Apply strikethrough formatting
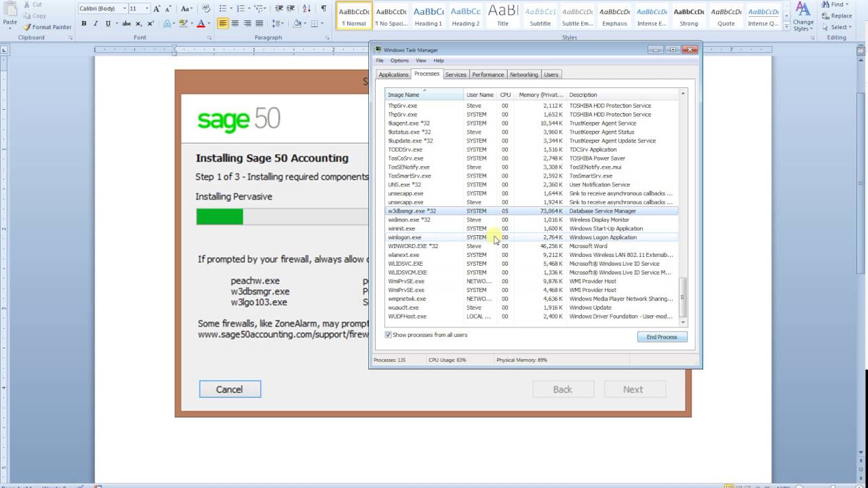868x488 pixels. 125,23
